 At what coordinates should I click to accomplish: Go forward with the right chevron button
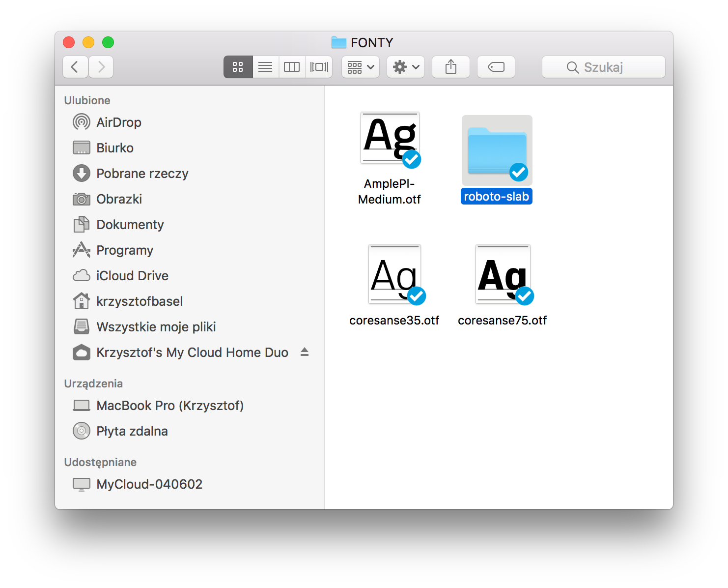(101, 67)
